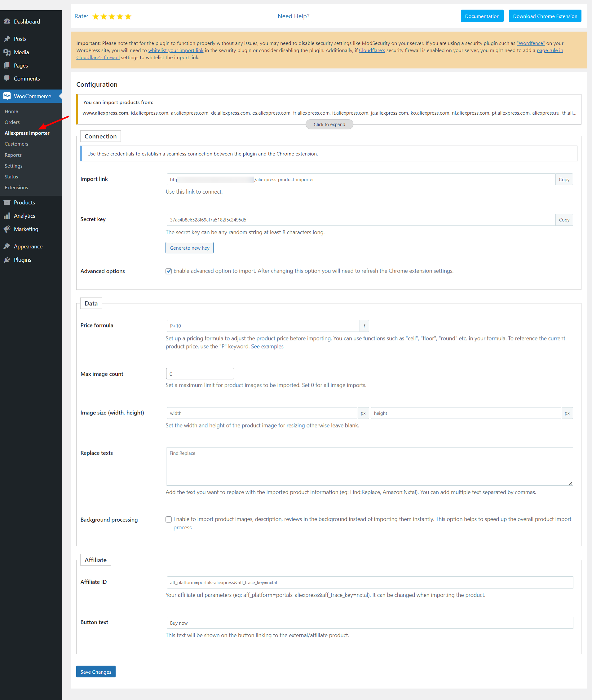Image resolution: width=592 pixels, height=700 pixels.
Task: Click the Marketing megaphone icon
Action: tap(7, 229)
